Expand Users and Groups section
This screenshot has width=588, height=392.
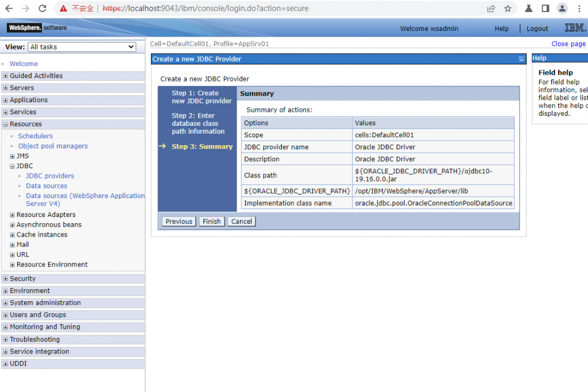(5, 315)
